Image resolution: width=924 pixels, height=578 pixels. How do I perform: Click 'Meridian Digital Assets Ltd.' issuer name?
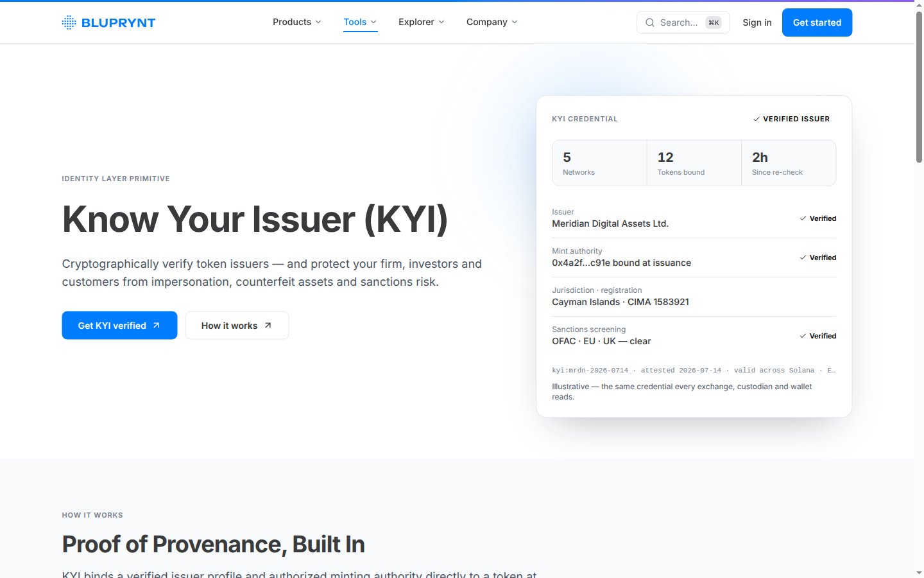coord(610,223)
